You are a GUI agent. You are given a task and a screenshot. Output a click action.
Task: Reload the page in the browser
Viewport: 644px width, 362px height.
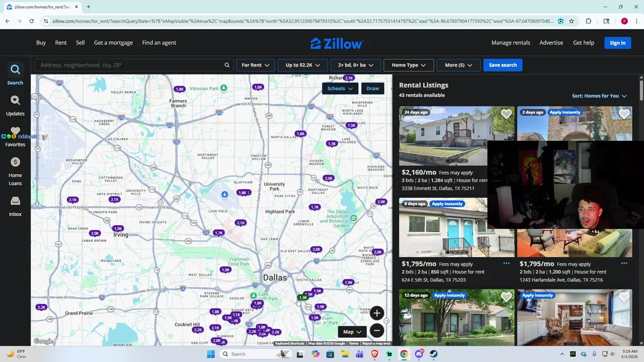pos(31,21)
